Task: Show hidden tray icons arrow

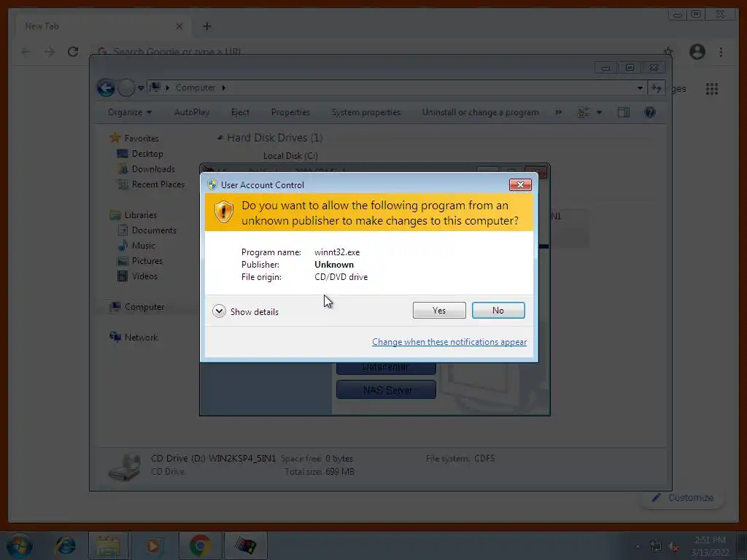Action: pyautogui.click(x=638, y=547)
